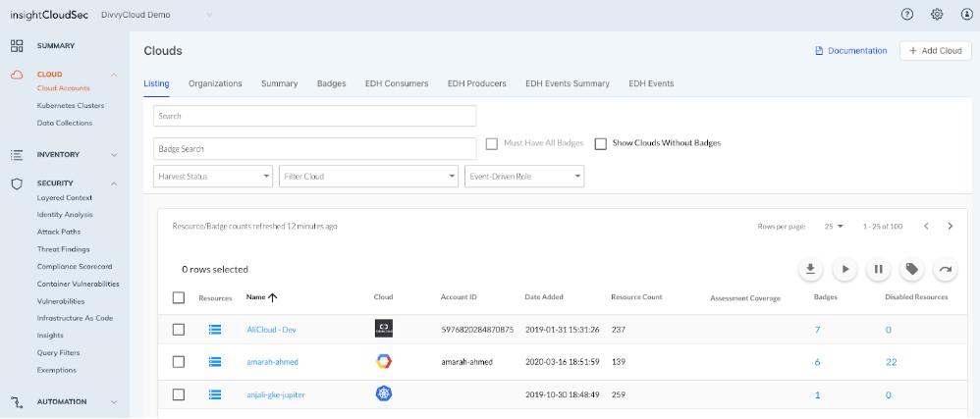This screenshot has height=419, width=980.
Task: Open the Event-Driven Role dropdown
Action: (x=524, y=177)
